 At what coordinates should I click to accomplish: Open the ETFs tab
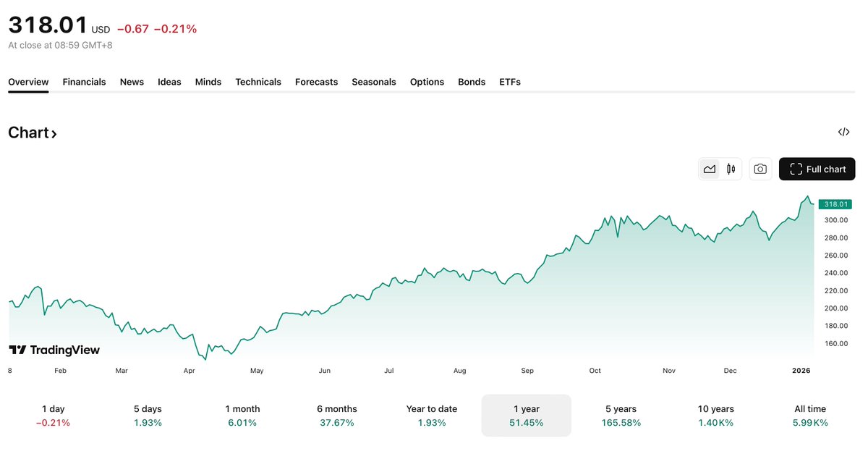click(510, 82)
